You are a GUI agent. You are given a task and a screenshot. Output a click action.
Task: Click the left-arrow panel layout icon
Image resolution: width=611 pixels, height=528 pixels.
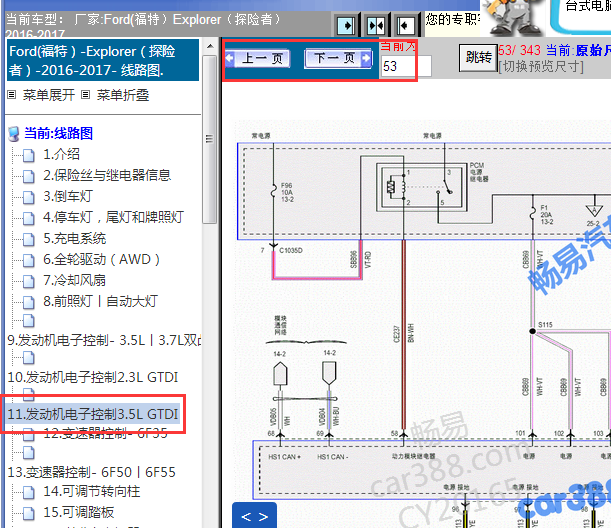pyautogui.click(x=405, y=26)
